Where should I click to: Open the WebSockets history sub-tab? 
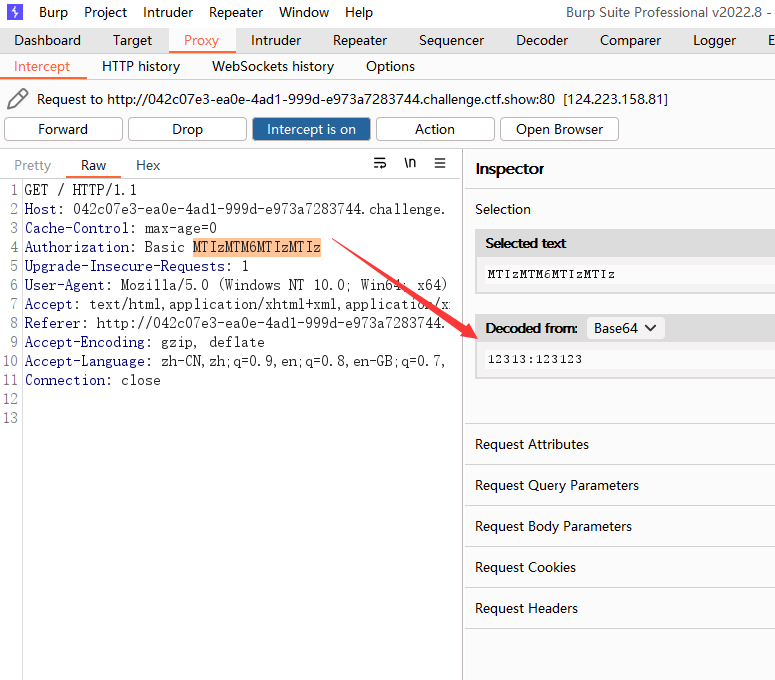pyautogui.click(x=273, y=66)
